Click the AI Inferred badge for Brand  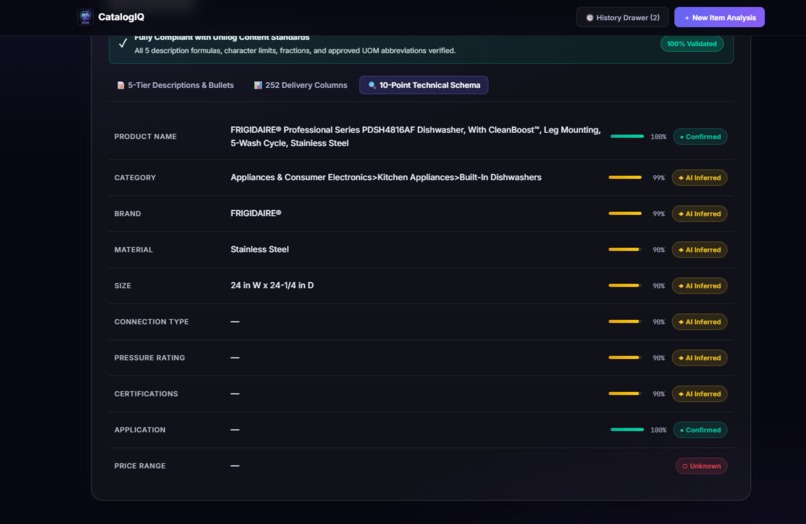tap(700, 214)
